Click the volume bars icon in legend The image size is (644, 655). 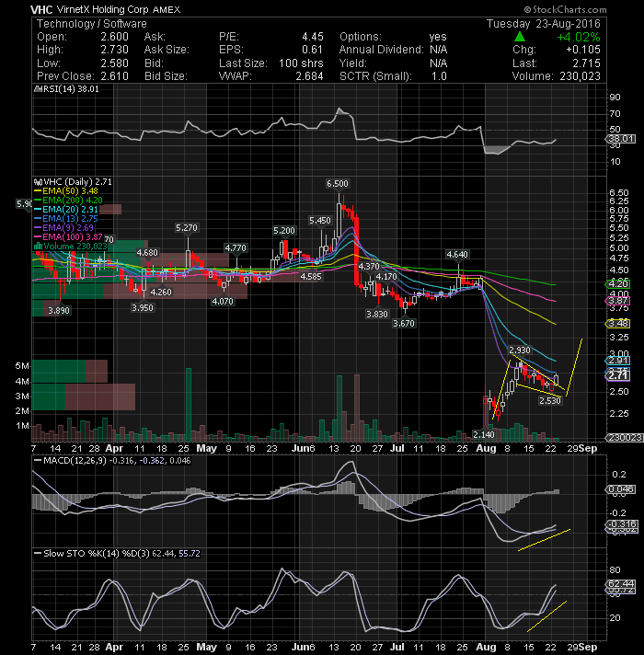point(38,246)
